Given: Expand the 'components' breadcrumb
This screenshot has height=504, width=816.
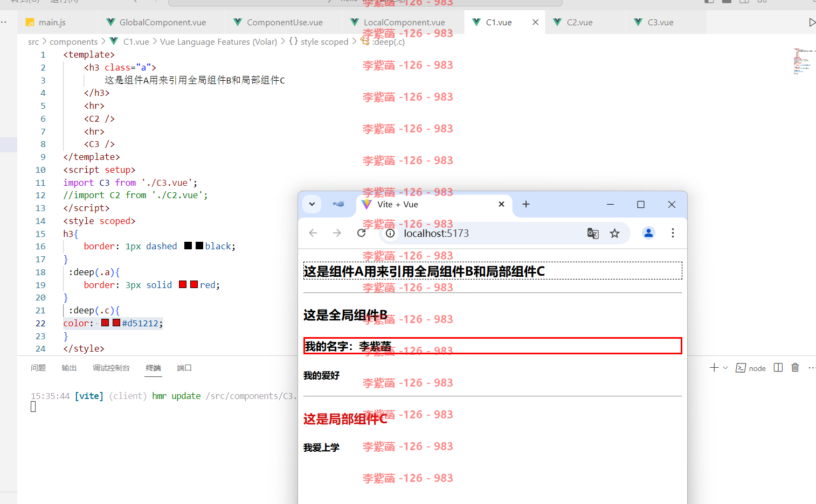Looking at the screenshot, I should click(x=74, y=41).
